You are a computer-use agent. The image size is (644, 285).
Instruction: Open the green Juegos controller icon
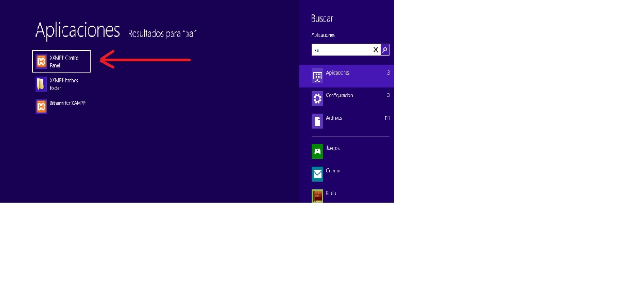(x=317, y=151)
